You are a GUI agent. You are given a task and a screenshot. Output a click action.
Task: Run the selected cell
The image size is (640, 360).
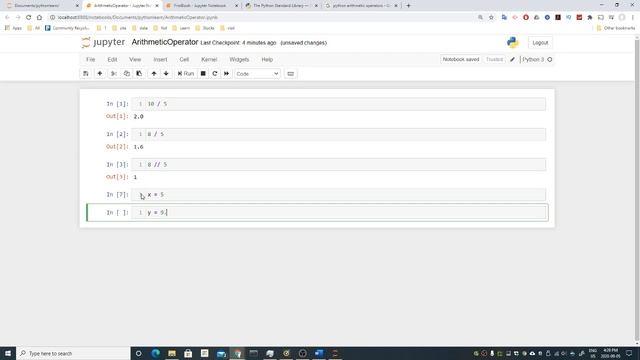[x=186, y=74]
